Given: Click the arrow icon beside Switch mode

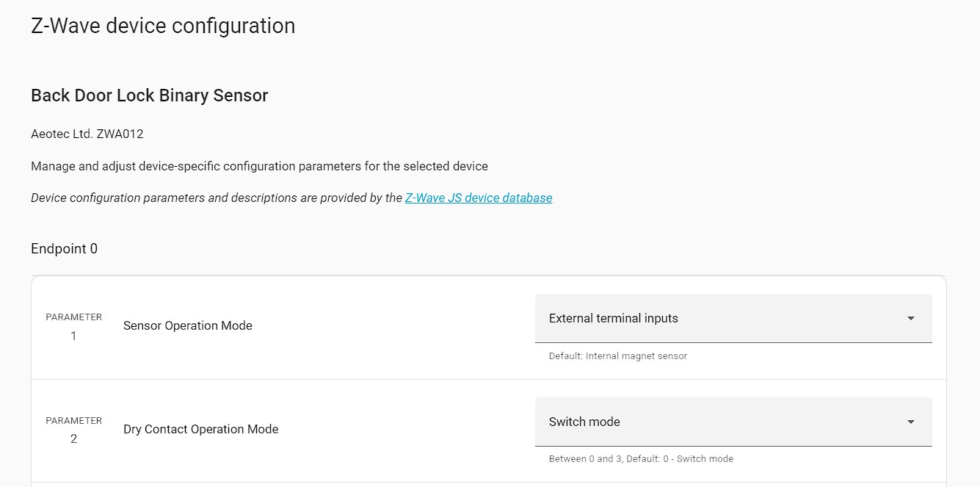Looking at the screenshot, I should coord(910,422).
